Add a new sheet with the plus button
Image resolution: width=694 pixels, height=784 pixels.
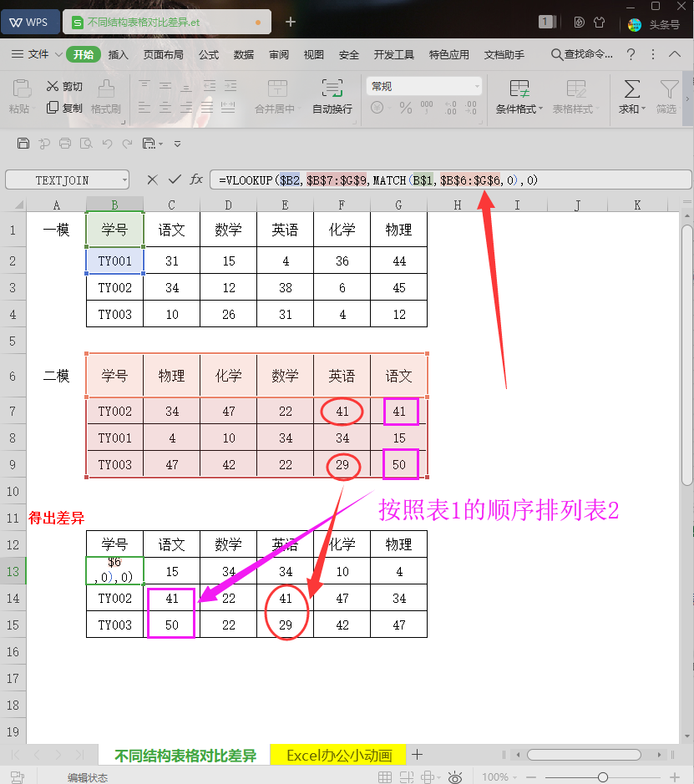pyautogui.click(x=417, y=755)
